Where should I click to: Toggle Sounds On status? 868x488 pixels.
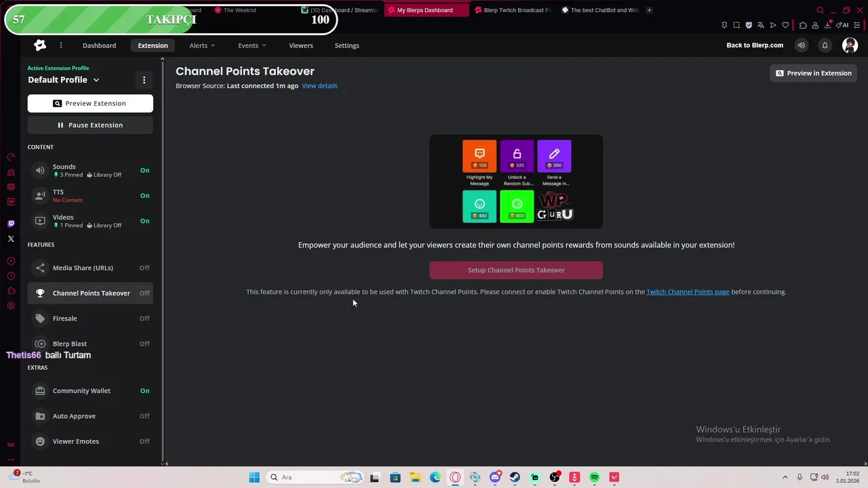click(144, 170)
